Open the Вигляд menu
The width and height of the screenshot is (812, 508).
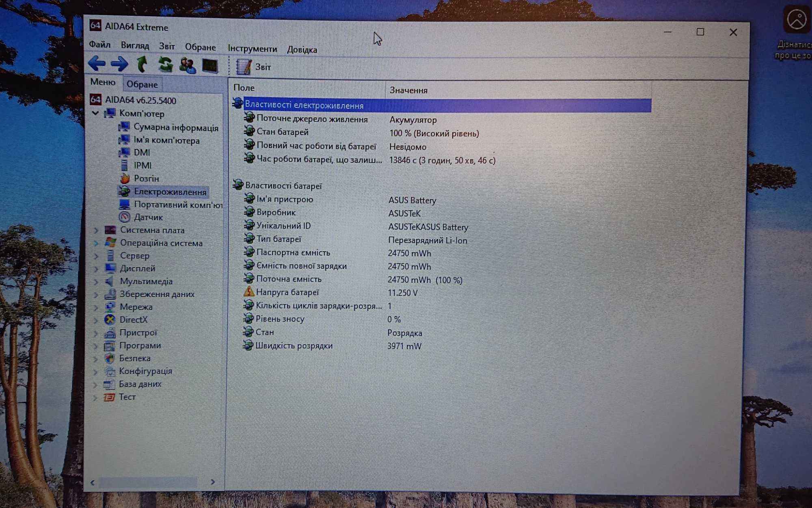pyautogui.click(x=135, y=45)
